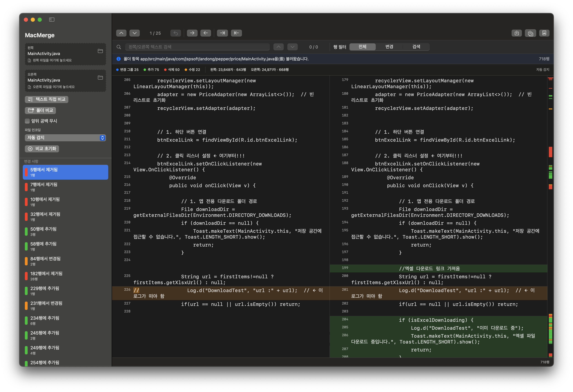Select the 5행에서 제거됨 change entry
This screenshot has height=392, width=573.
[x=65, y=172]
